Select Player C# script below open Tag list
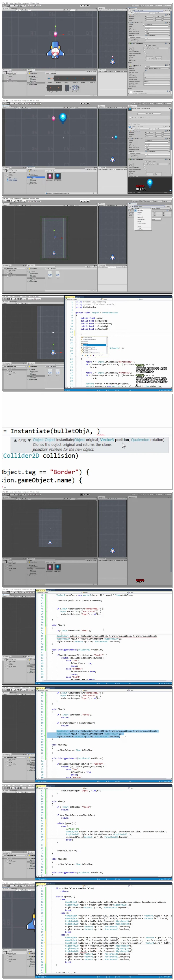 [57, 274]
